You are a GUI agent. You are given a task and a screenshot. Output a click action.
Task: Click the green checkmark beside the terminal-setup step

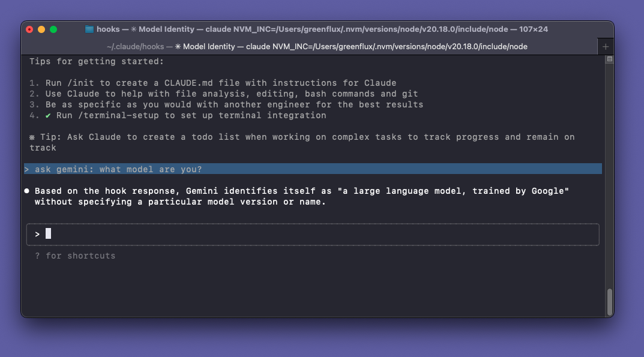tap(48, 115)
